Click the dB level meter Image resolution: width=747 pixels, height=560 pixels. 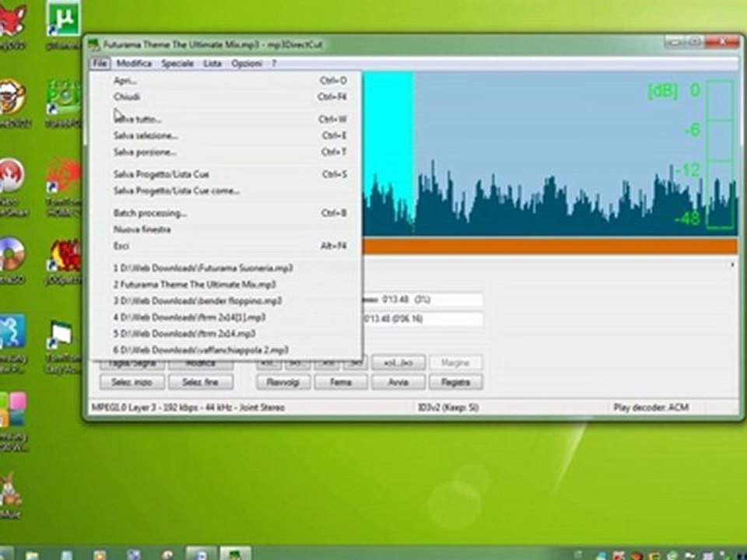[719, 154]
